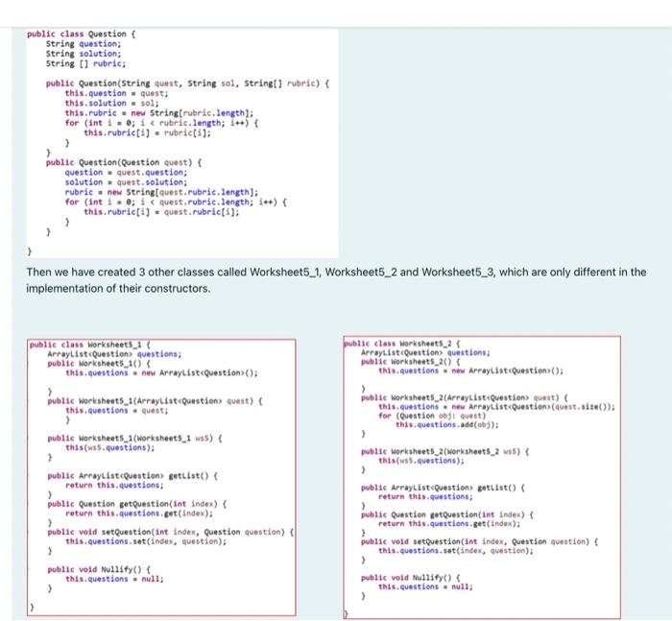The image size is (672, 621).
Task: Click the copy constructor 'public Question(Question quest) {'
Action: [124, 162]
